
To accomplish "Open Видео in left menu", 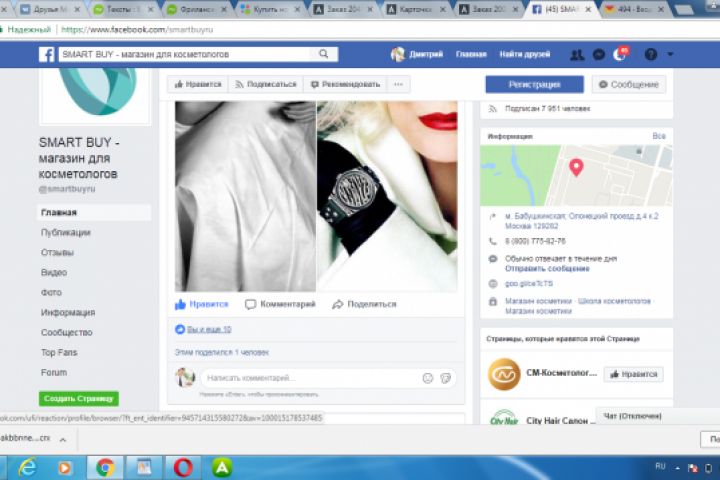I will tap(54, 272).
